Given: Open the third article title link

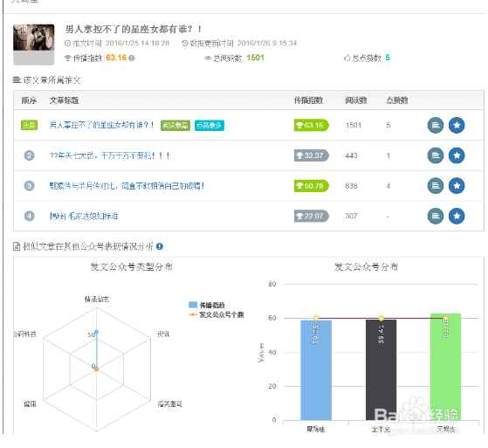Looking at the screenshot, I should (127, 186).
